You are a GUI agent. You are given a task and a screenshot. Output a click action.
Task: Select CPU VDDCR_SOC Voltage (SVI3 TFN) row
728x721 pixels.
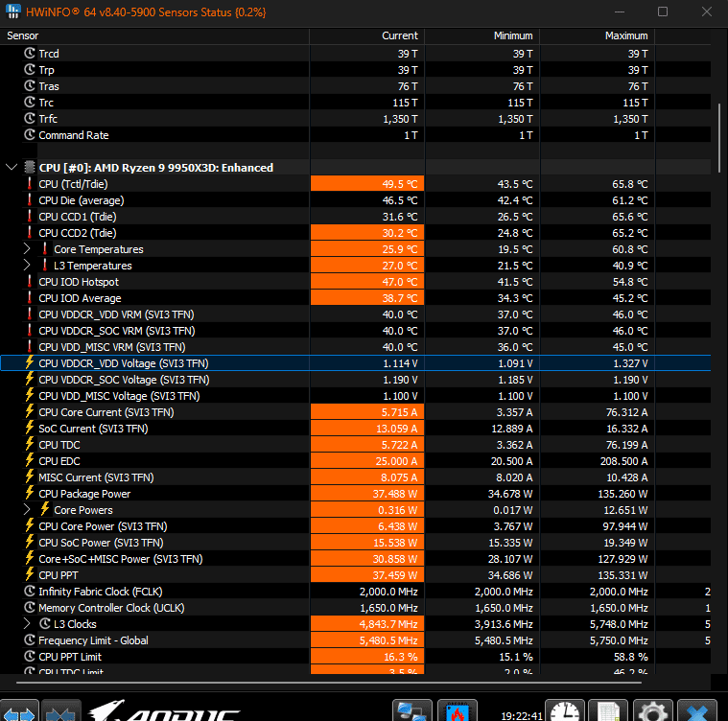coord(356,380)
